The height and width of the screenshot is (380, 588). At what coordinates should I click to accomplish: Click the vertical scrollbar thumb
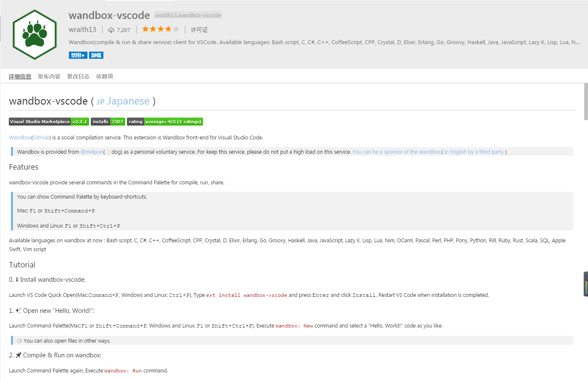click(586, 101)
